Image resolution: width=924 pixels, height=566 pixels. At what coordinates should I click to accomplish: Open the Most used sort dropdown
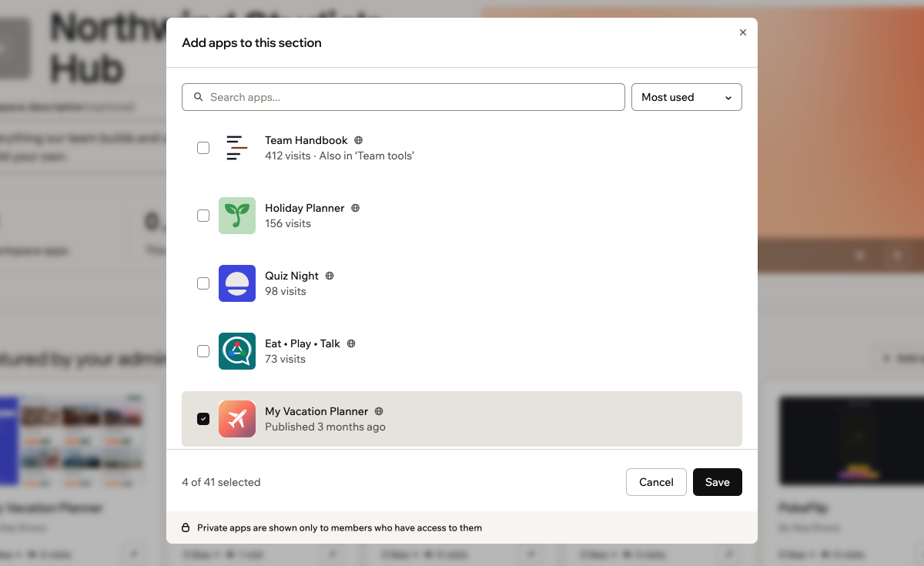(x=687, y=97)
